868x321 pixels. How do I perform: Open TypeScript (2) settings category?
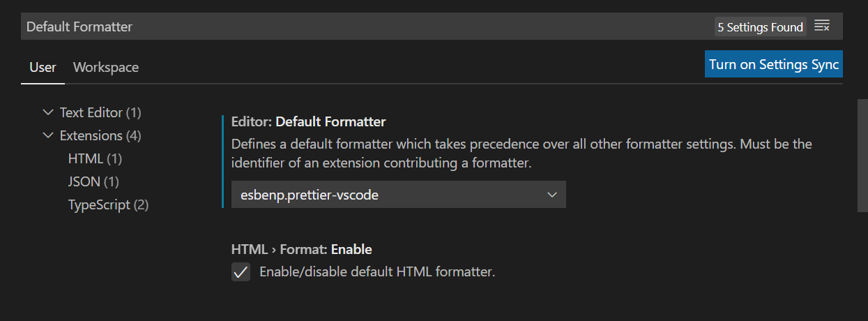click(108, 204)
